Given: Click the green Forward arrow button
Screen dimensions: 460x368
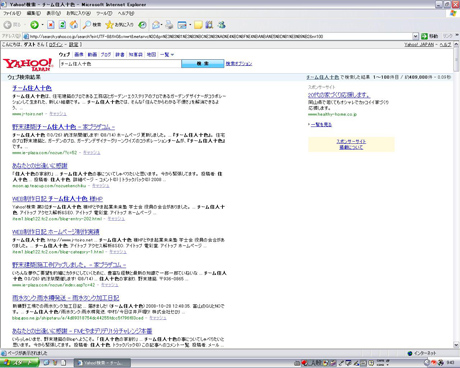Looking at the screenshot, I should [x=34, y=25].
